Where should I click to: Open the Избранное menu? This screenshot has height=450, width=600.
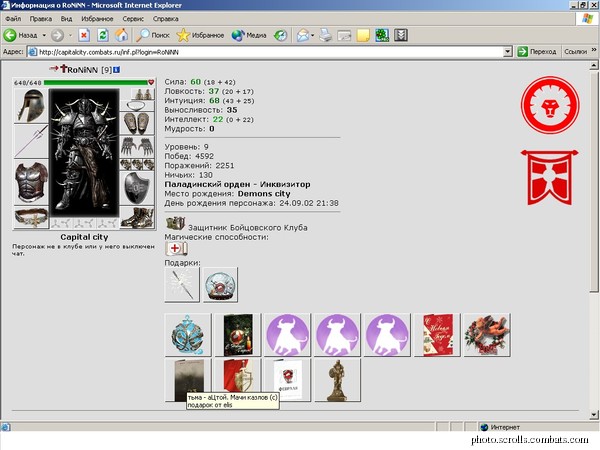click(x=97, y=18)
